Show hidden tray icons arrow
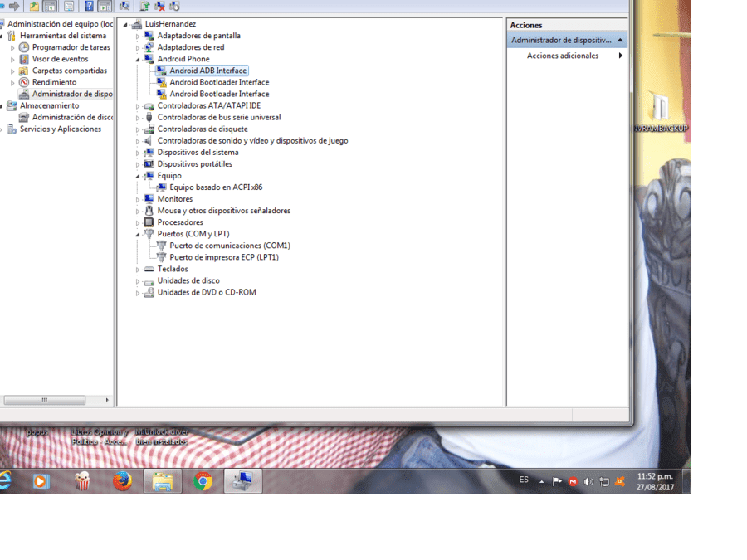Image resolution: width=747 pixels, height=560 pixels. pyautogui.click(x=542, y=481)
